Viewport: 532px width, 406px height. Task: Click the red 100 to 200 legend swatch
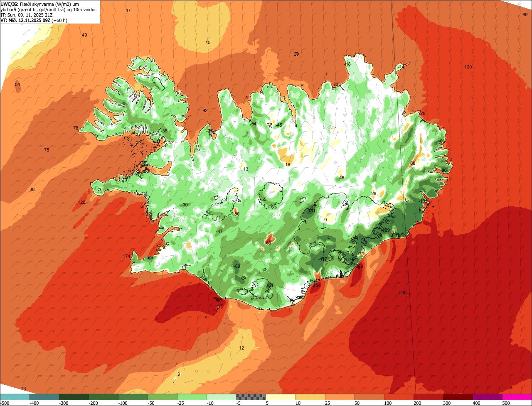pyautogui.click(x=399, y=397)
